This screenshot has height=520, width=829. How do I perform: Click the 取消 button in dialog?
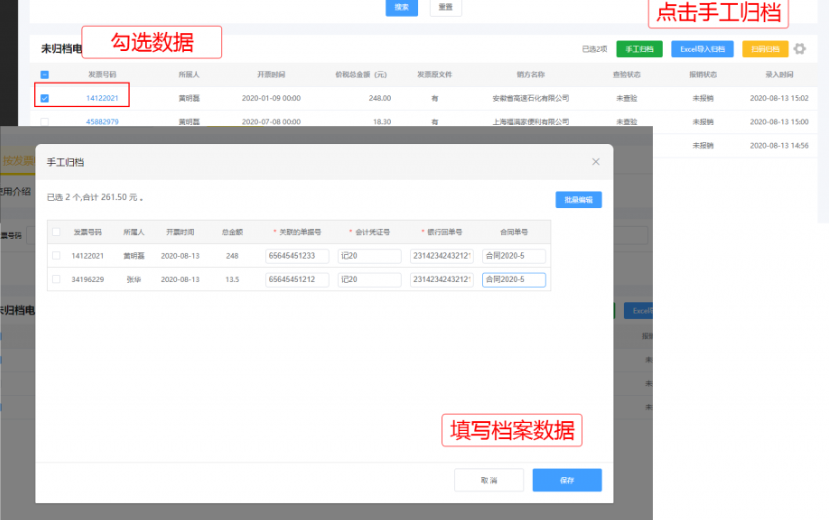[488, 481]
